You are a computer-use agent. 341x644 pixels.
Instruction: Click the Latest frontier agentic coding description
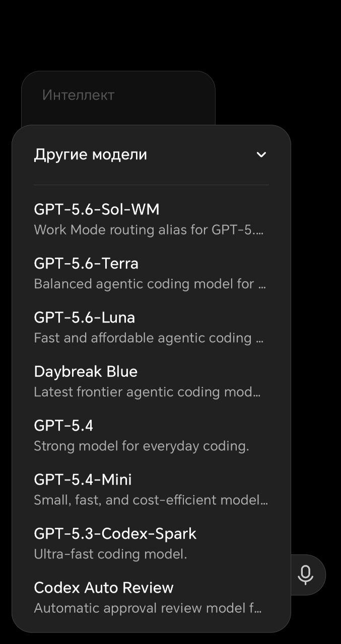(x=147, y=392)
